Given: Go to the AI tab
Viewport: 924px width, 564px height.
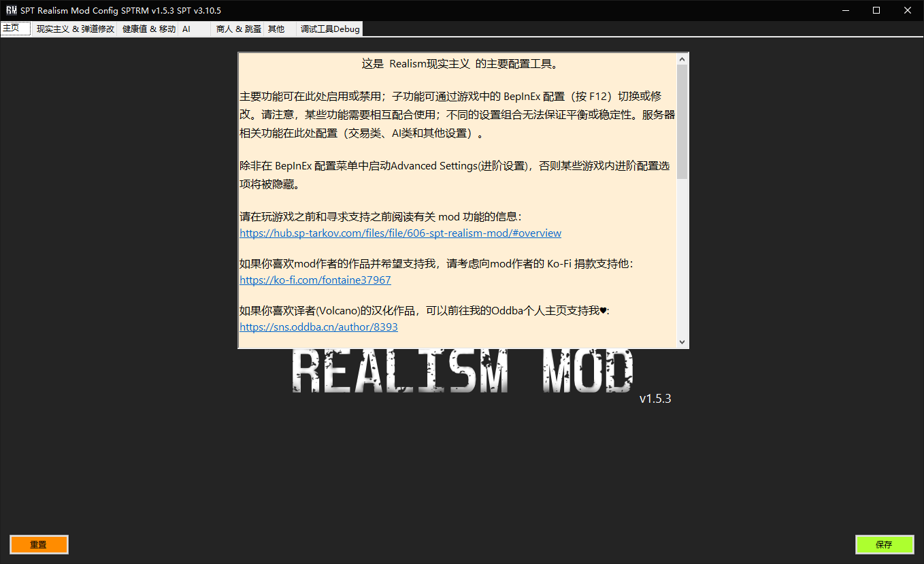Looking at the screenshot, I should 186,29.
